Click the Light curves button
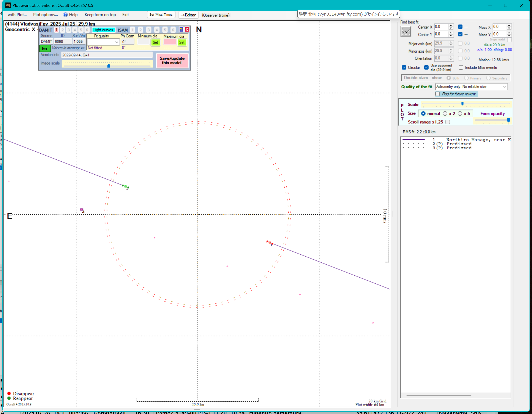 (x=103, y=30)
